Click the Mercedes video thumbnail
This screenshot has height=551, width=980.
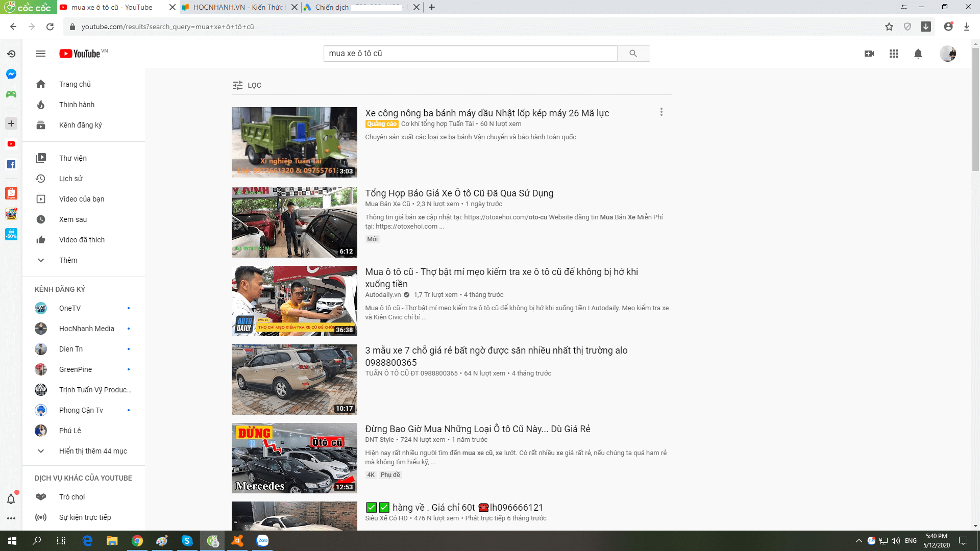point(294,458)
